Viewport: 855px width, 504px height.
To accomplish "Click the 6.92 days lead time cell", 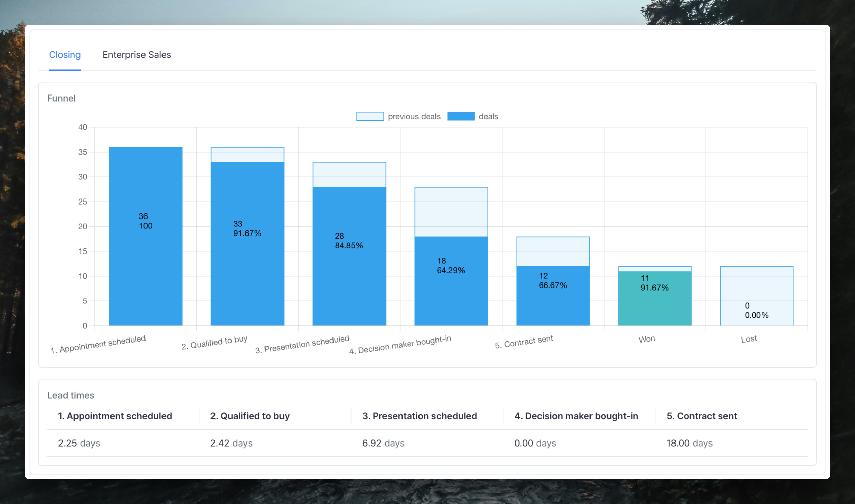I will click(x=383, y=443).
